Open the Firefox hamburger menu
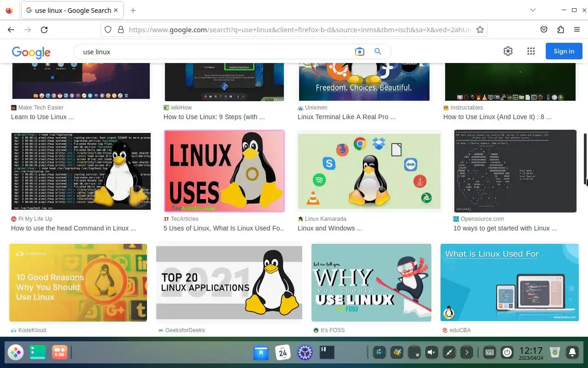The width and height of the screenshot is (588, 368). (x=577, y=29)
